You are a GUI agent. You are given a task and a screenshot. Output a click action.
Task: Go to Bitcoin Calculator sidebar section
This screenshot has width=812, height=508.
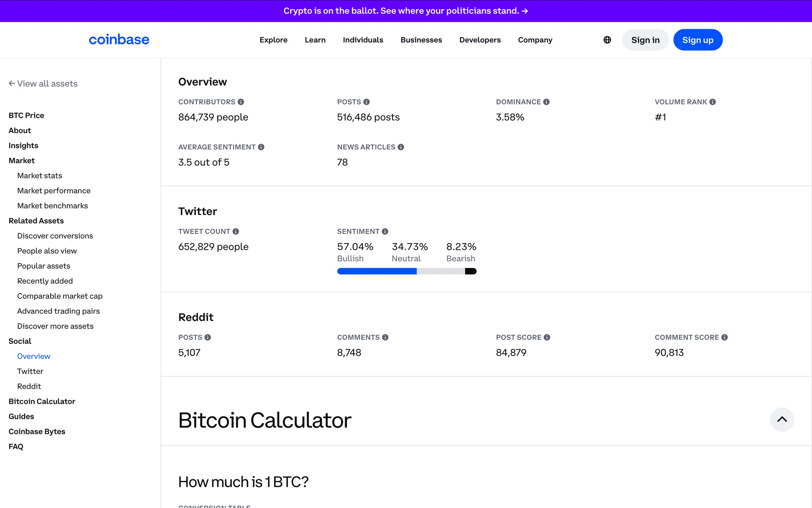(x=42, y=401)
